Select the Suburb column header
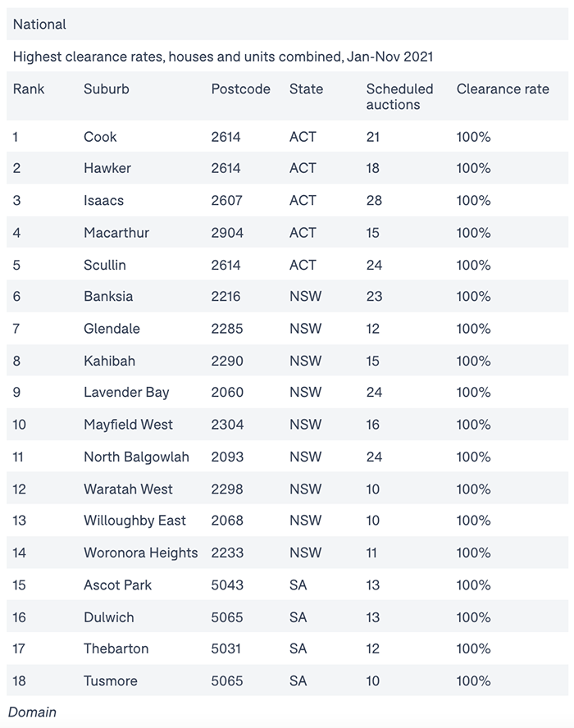This screenshot has height=728, width=574. tap(107, 89)
